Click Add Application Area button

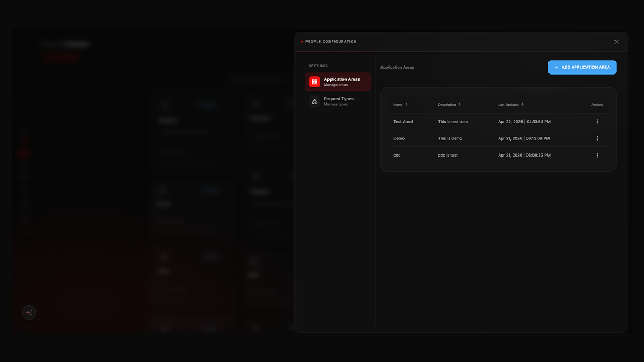582,67
